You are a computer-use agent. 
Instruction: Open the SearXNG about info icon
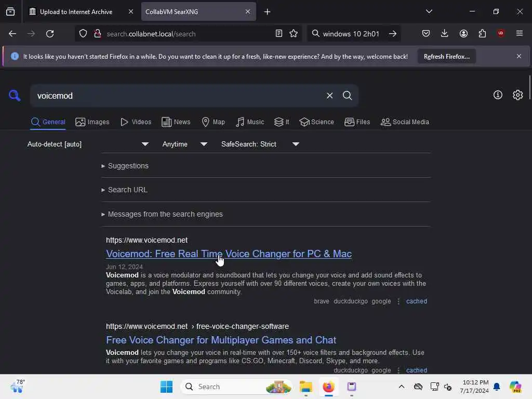coord(498,95)
